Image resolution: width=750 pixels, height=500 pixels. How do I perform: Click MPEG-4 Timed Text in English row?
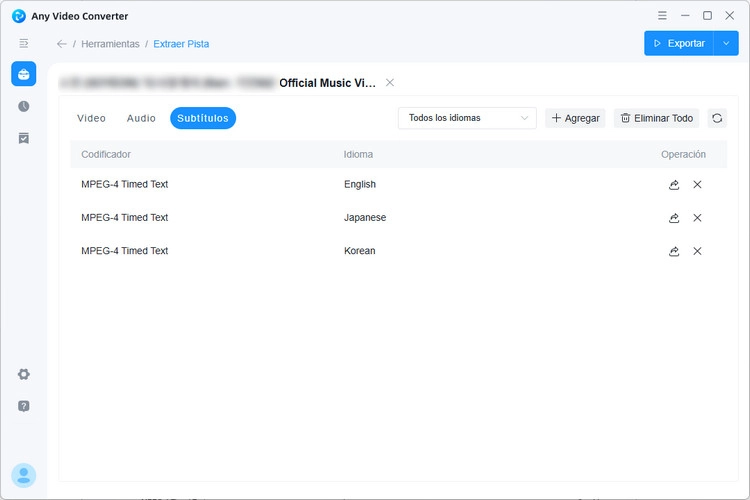pyautogui.click(x=125, y=185)
